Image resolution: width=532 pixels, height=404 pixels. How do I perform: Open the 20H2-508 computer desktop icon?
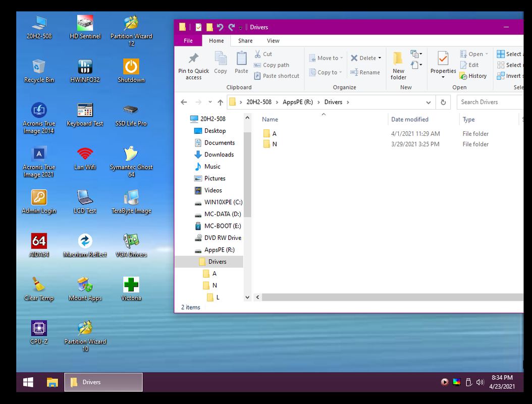[39, 27]
